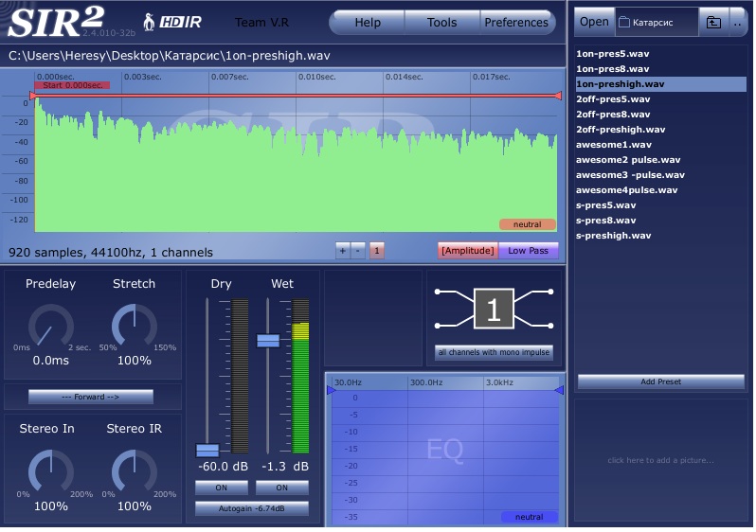Click the double-dot parent directory button
The width and height of the screenshot is (756, 532).
click(737, 22)
